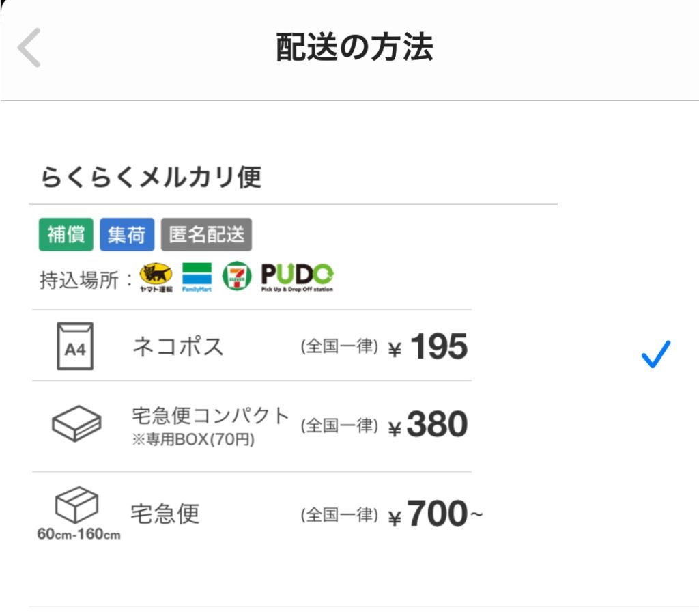Screen dimensions: 699x616
Task: Click the らくらくメルカリ便 section heading
Action: pos(152,178)
